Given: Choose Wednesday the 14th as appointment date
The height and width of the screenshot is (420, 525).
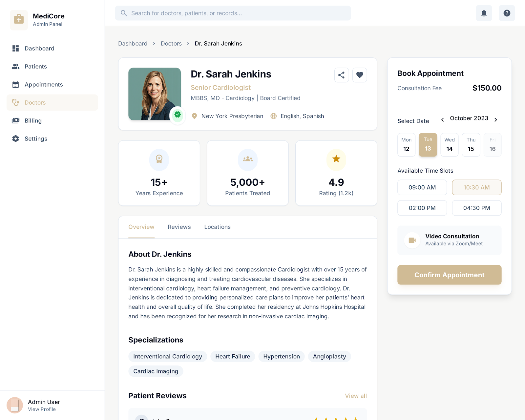Looking at the screenshot, I should [449, 145].
